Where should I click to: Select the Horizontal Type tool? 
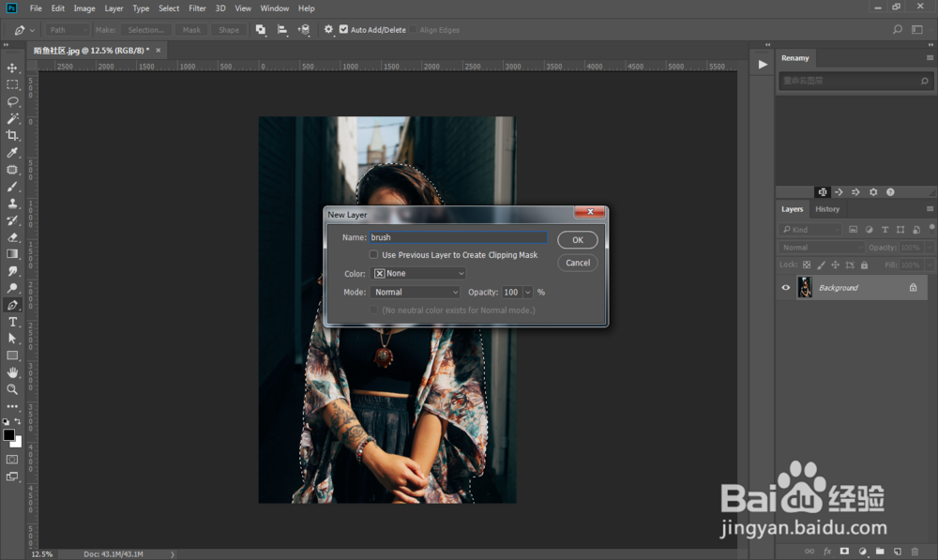[12, 322]
